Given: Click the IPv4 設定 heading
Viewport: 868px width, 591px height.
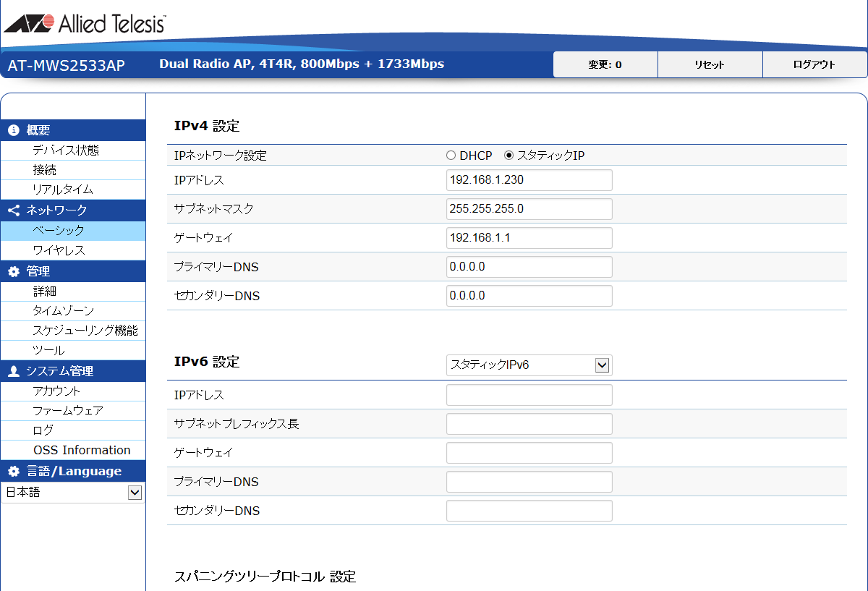Looking at the screenshot, I should (x=207, y=126).
